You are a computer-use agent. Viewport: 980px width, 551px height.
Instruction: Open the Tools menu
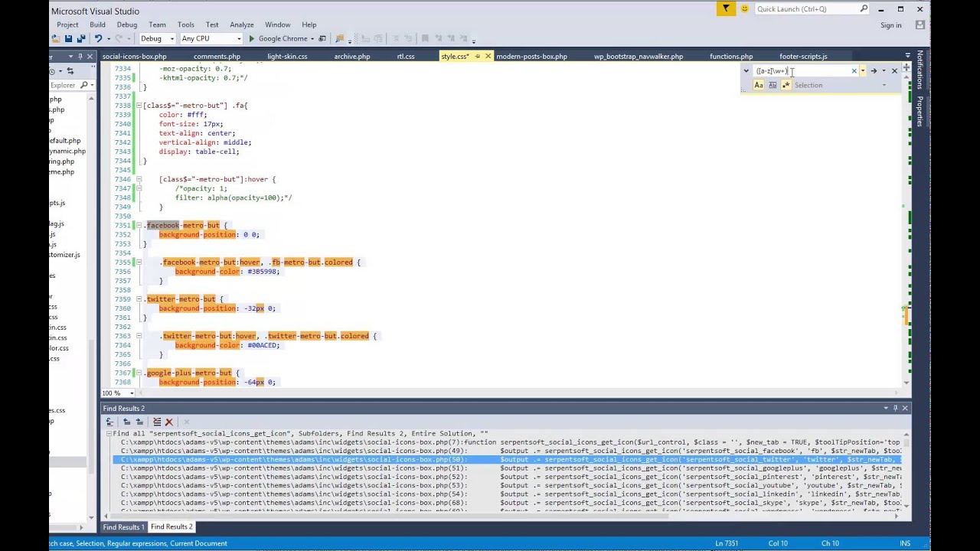coord(185,24)
